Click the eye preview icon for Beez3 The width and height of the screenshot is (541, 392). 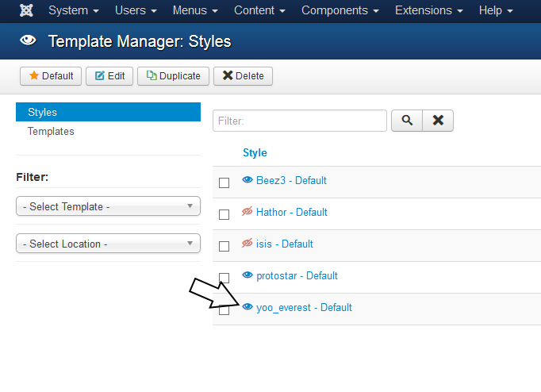coord(247,180)
